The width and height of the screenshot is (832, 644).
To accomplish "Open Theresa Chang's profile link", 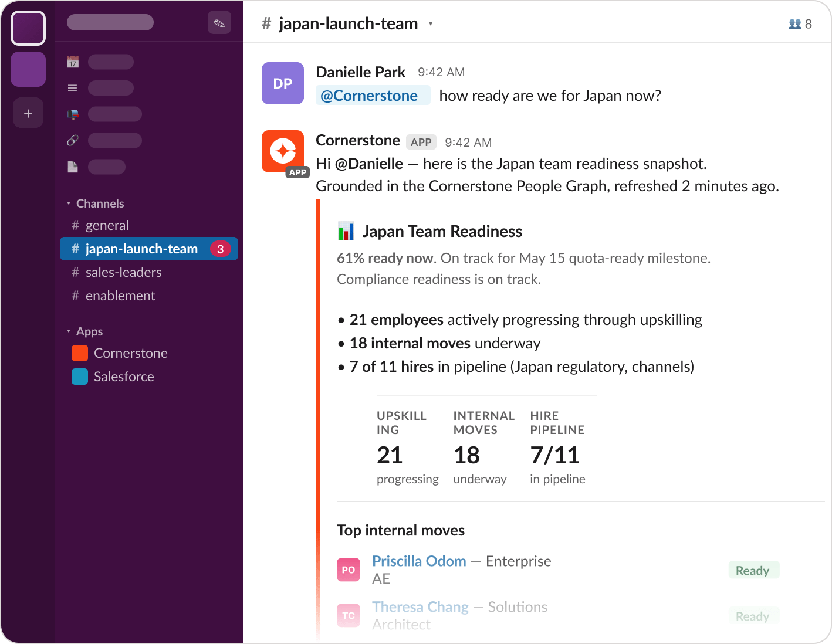I will 421,607.
